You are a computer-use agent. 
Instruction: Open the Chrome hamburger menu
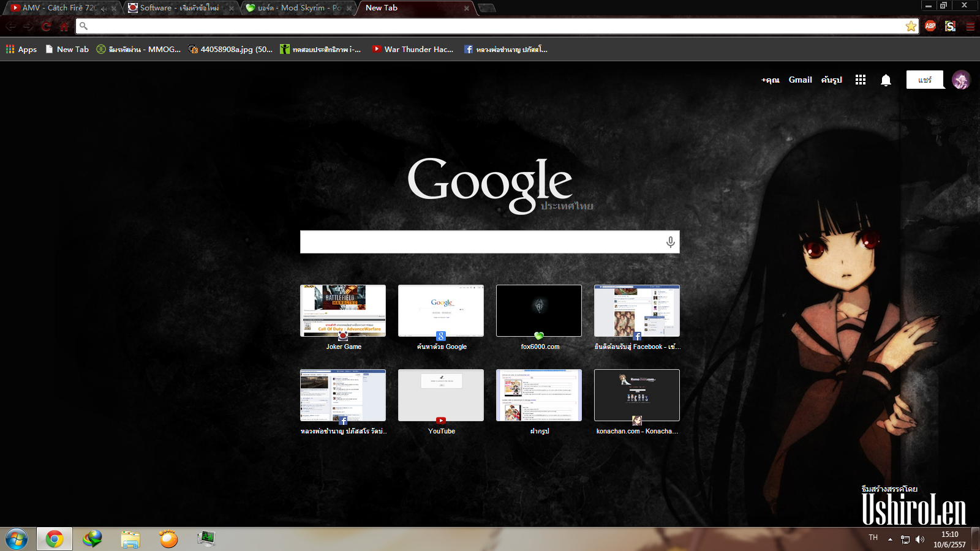coord(970,26)
